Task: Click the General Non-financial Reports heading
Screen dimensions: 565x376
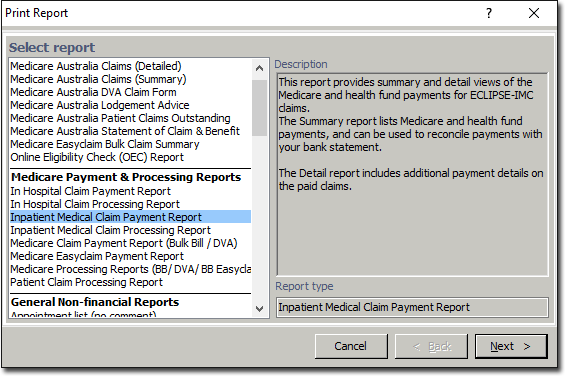Action: click(95, 302)
